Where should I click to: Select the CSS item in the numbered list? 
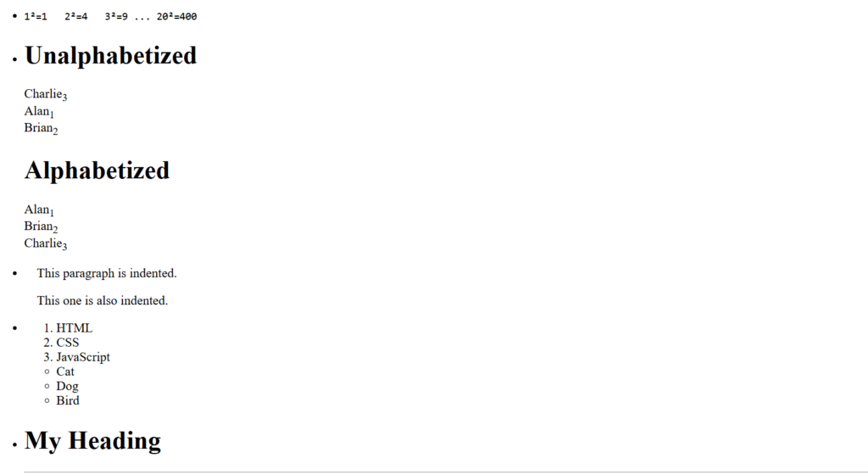(68, 343)
